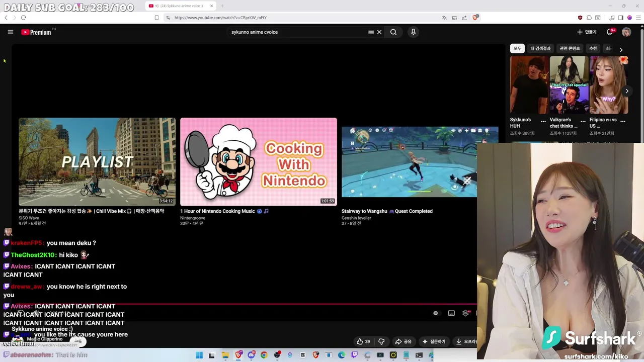The height and width of the screenshot is (362, 644).
Task: Click the search field with sykkuno anime cvoice
Action: [297, 32]
